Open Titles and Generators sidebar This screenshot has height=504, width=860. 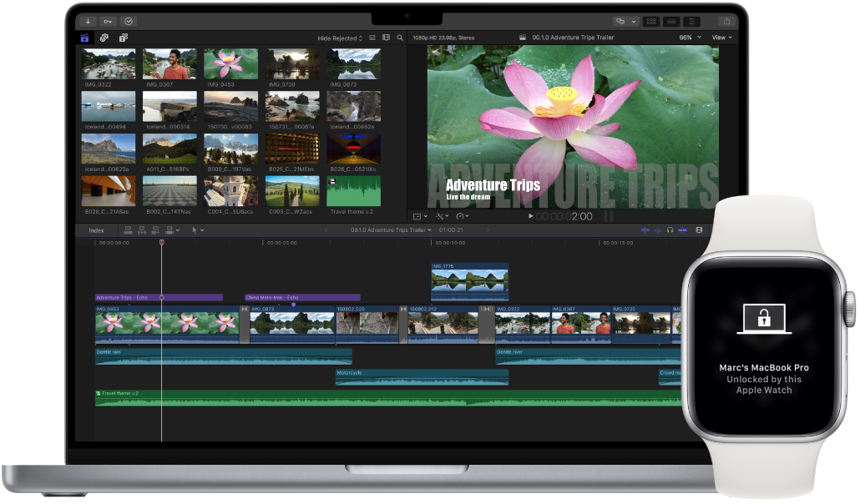tap(122, 38)
